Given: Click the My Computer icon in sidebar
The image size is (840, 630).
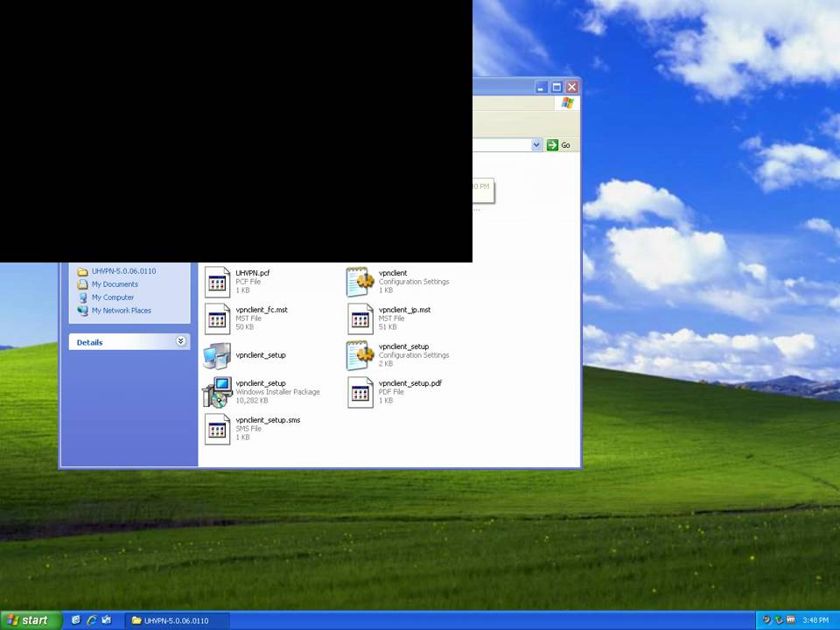Looking at the screenshot, I should tap(83, 297).
